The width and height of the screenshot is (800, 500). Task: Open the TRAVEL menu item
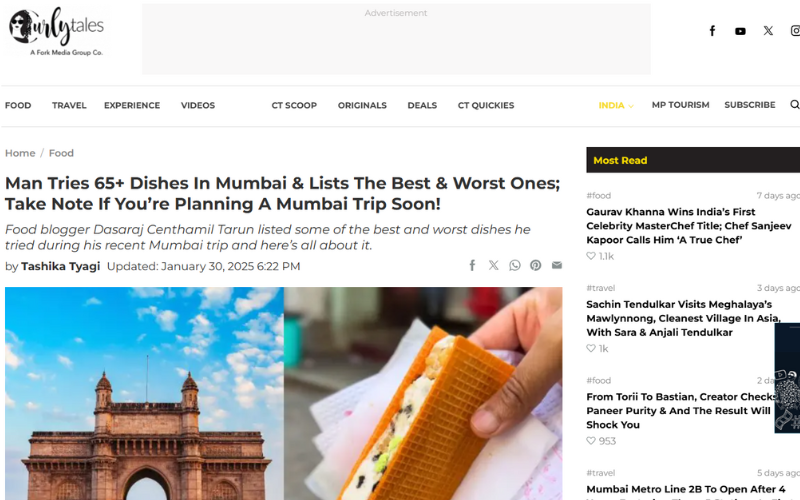69,105
